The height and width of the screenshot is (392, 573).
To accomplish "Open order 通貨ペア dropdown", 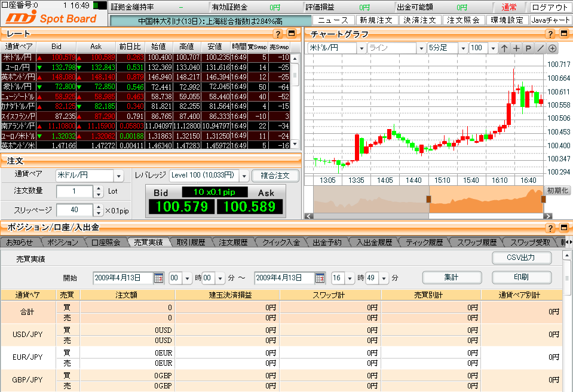I will coord(118,176).
